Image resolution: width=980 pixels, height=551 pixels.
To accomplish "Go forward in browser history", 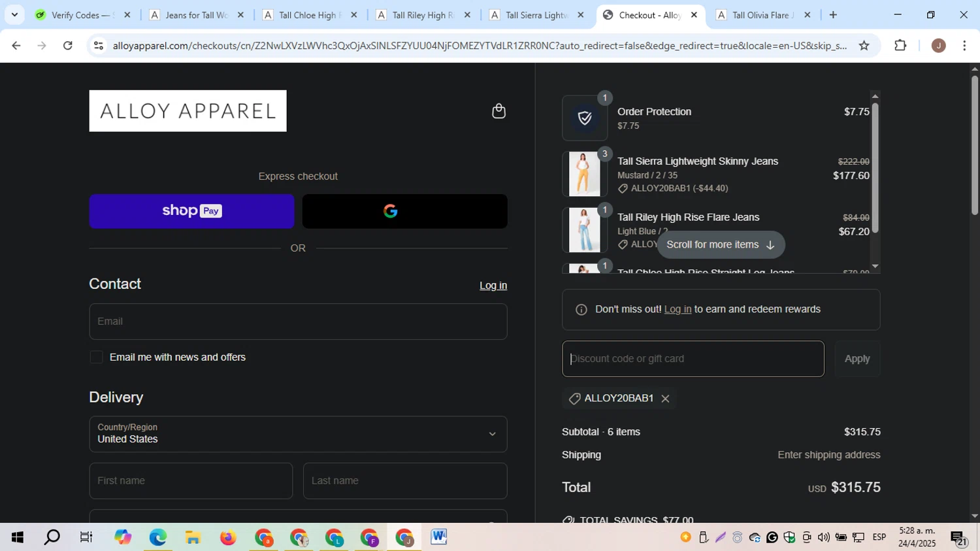I will click(42, 45).
